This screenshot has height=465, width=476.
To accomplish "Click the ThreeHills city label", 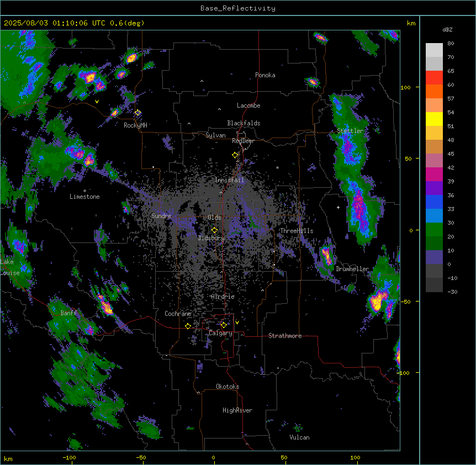I will coord(297,231).
